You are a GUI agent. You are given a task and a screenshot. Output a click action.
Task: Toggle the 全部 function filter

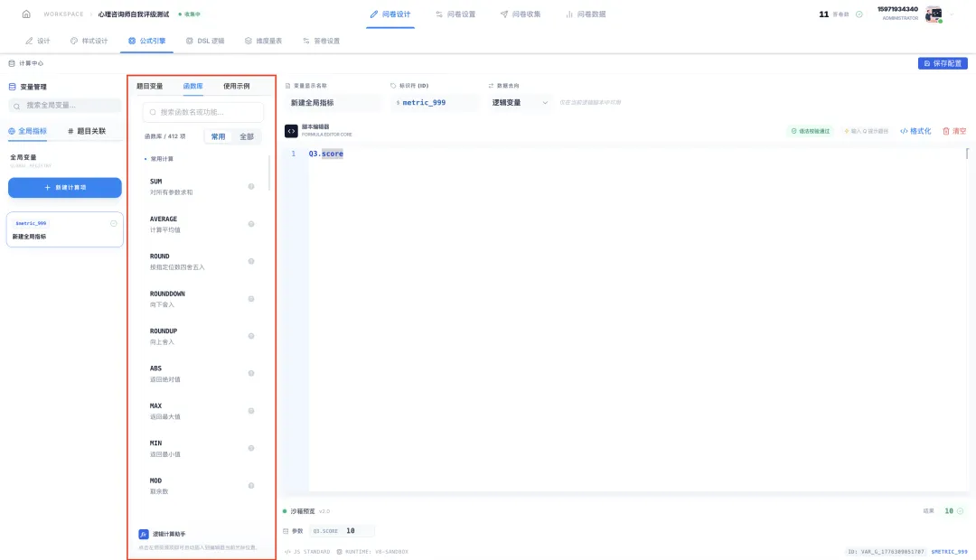tap(247, 136)
